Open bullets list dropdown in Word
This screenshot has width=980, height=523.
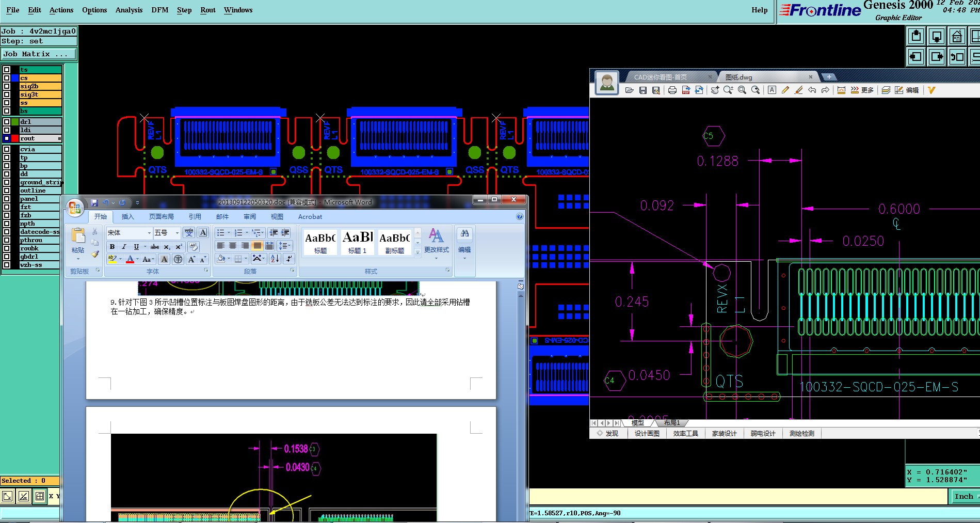coord(229,233)
